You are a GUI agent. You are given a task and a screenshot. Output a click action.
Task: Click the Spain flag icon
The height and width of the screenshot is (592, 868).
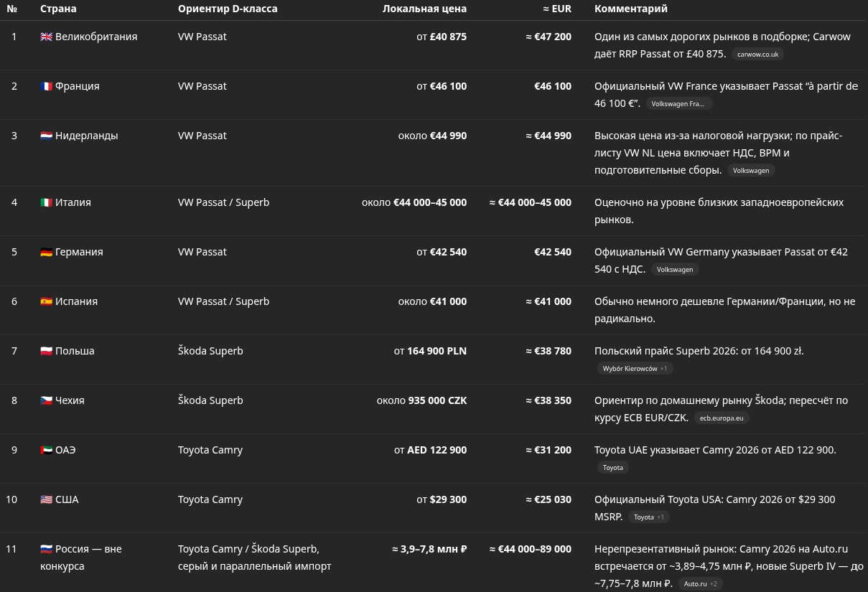point(46,301)
